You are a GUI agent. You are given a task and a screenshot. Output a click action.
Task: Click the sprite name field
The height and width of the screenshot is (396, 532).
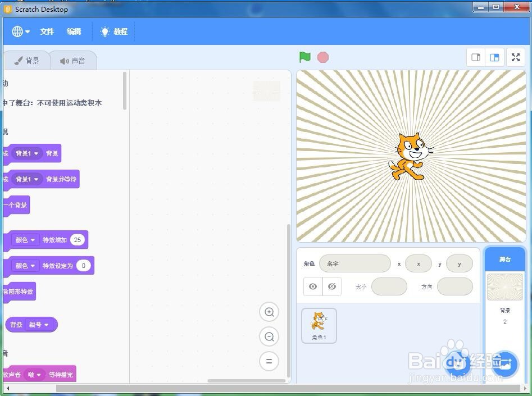click(x=355, y=263)
